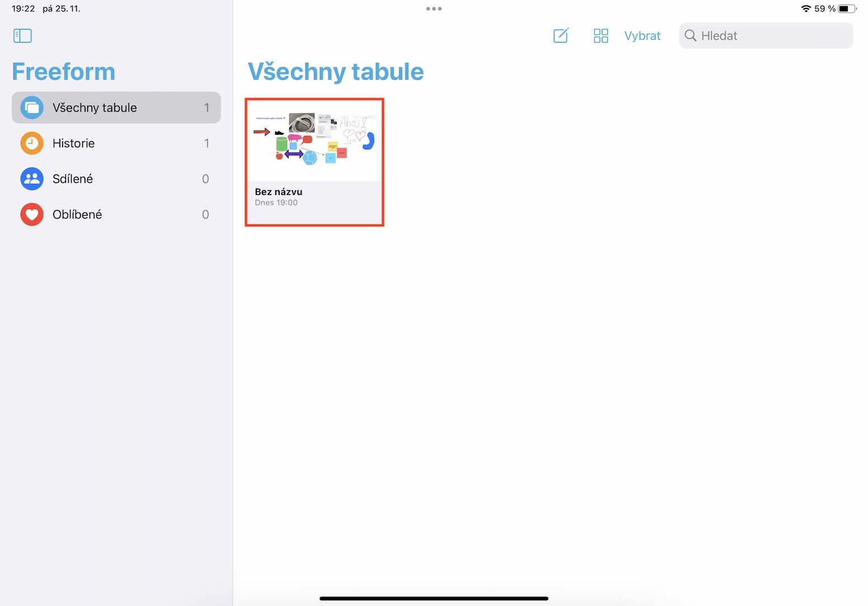Select Všechny tabule in sidebar

[x=116, y=107]
